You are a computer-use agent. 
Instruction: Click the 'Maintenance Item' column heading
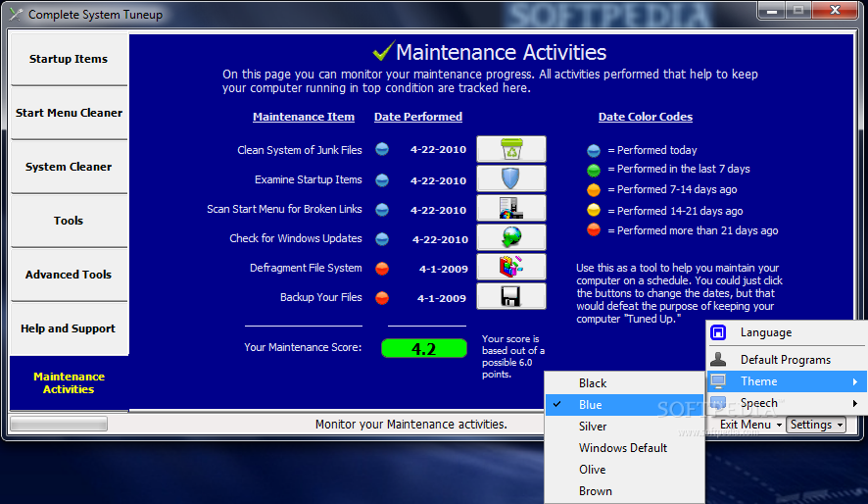coord(304,117)
